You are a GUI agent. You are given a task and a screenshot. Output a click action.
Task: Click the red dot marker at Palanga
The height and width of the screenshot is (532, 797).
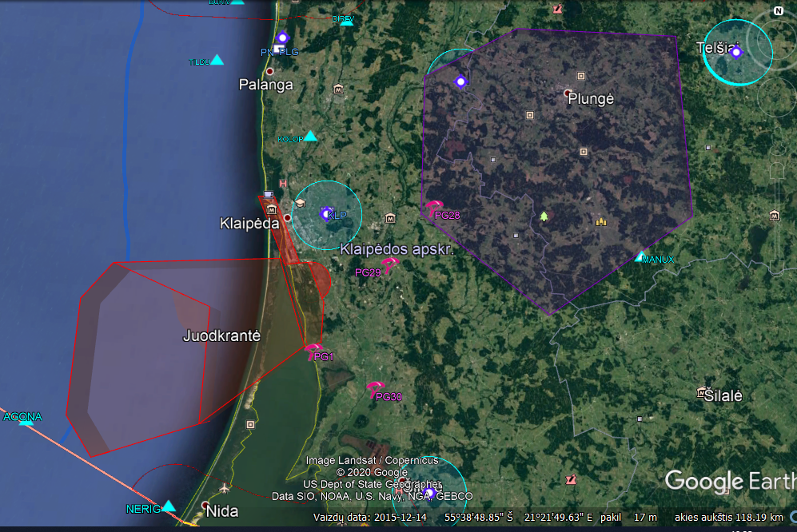[270, 71]
